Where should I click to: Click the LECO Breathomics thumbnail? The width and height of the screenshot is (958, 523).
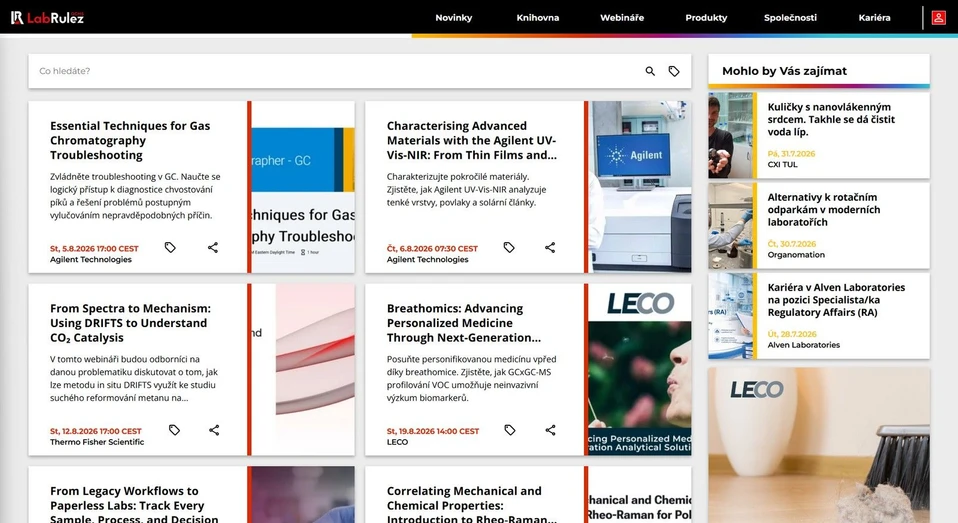(640, 370)
